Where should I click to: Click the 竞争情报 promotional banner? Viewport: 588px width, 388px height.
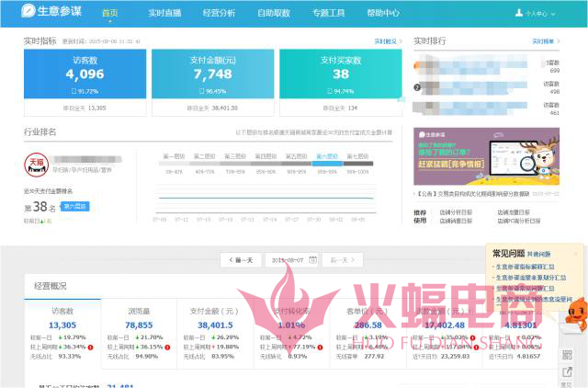(x=486, y=156)
